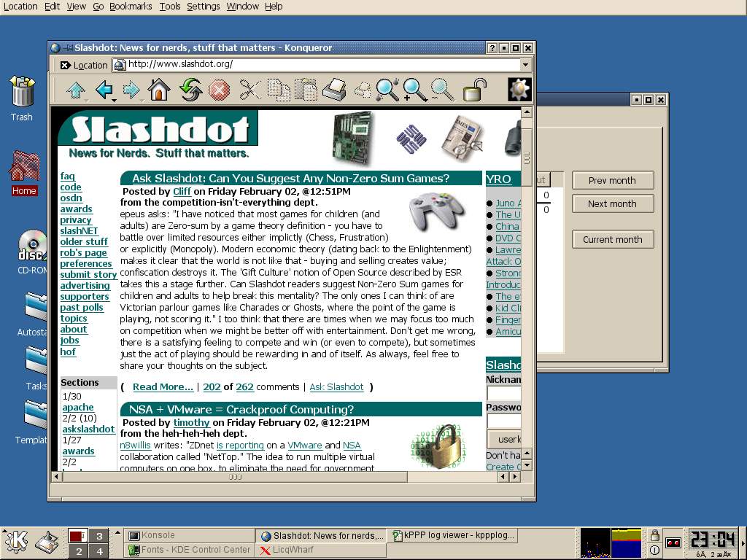Follow the Read More... link
The image size is (747, 560).
(x=163, y=386)
